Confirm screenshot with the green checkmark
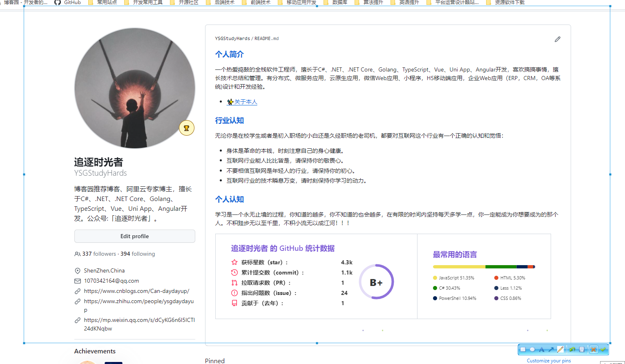The width and height of the screenshot is (625, 364). pyautogui.click(x=603, y=349)
